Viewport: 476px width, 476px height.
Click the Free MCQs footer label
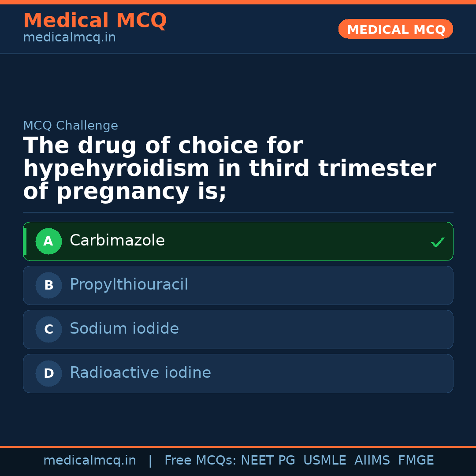(x=200, y=461)
